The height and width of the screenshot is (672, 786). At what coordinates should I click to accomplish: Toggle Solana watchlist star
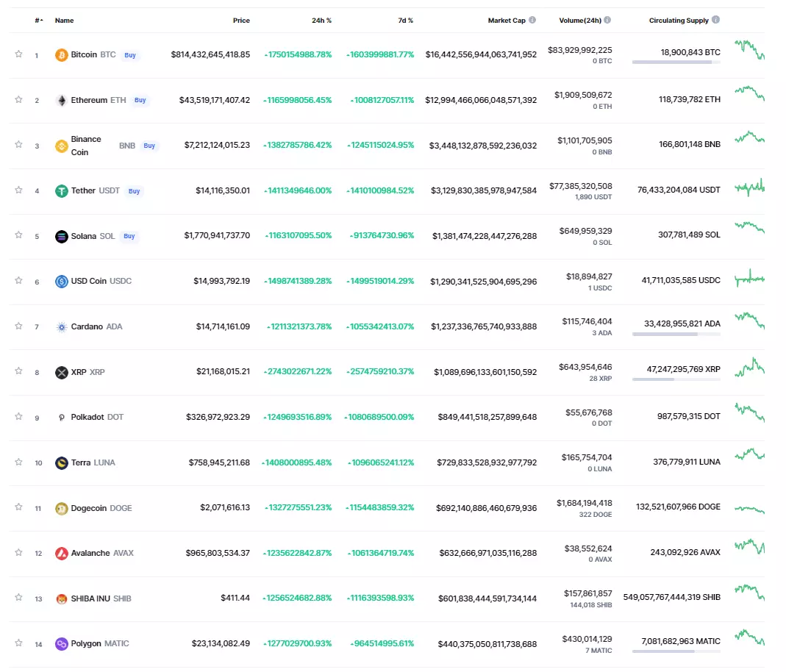pyautogui.click(x=18, y=235)
